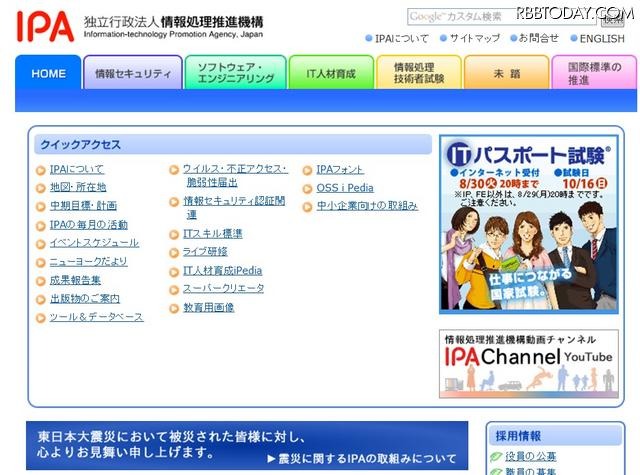Open IPAフォント link
The image size is (640, 475).
pyautogui.click(x=340, y=169)
